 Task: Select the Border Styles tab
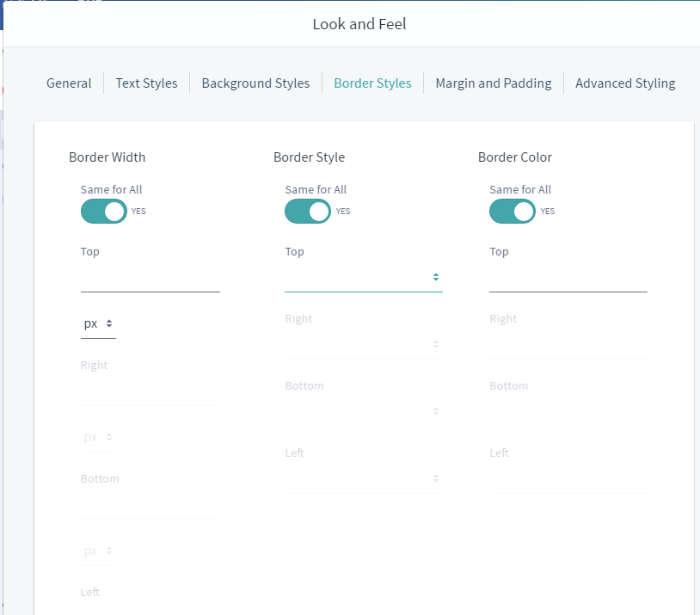pyautogui.click(x=372, y=83)
